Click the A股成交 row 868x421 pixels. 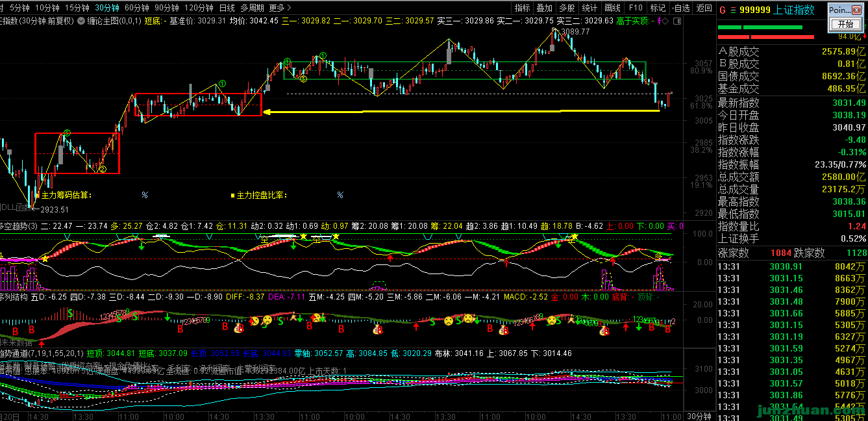pos(791,51)
